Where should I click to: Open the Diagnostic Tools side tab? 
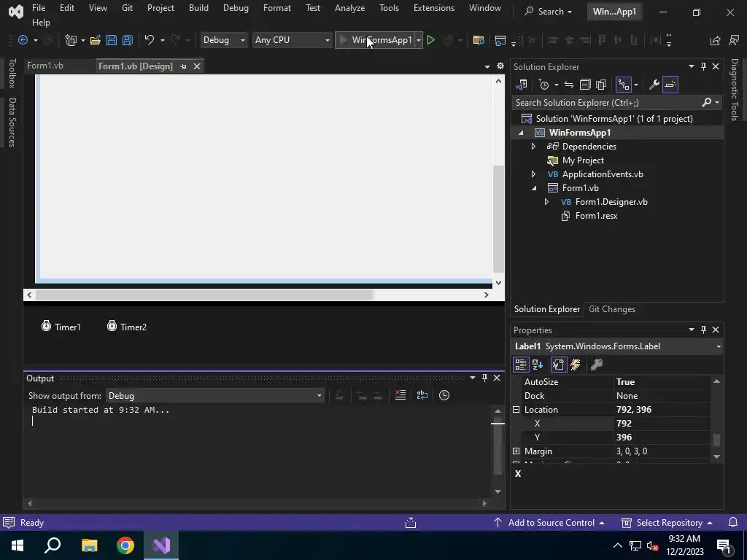(x=734, y=90)
